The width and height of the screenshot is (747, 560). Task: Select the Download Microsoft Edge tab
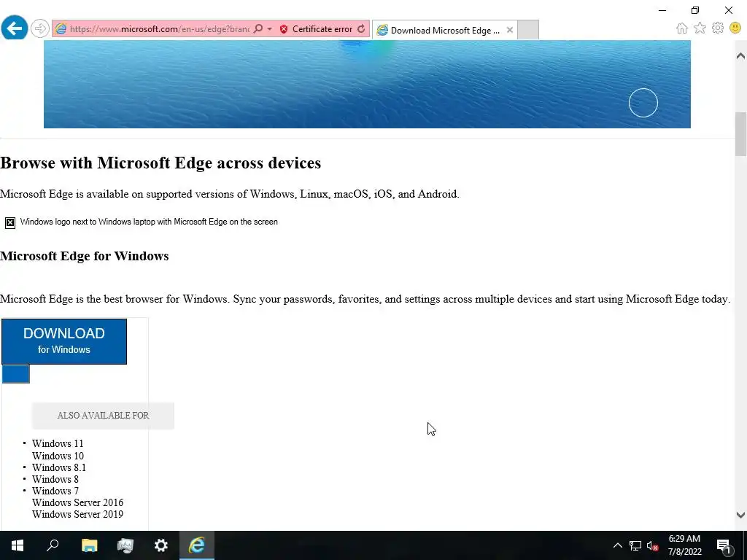point(444,30)
